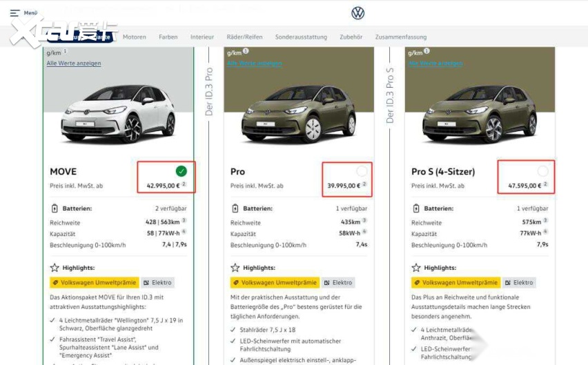
Task: Click Alle Werte anzeigen link in MOVE card
Action: (74, 63)
